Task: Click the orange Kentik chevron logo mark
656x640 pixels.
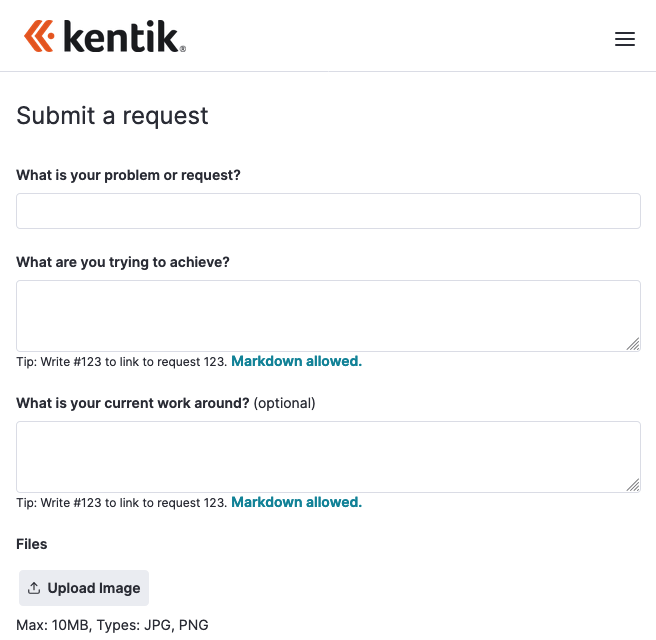Action: (40, 36)
